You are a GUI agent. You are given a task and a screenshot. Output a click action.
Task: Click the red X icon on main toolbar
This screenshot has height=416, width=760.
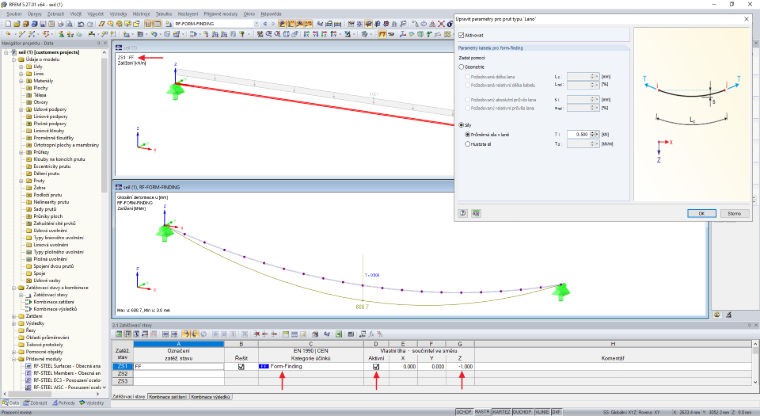441,24
